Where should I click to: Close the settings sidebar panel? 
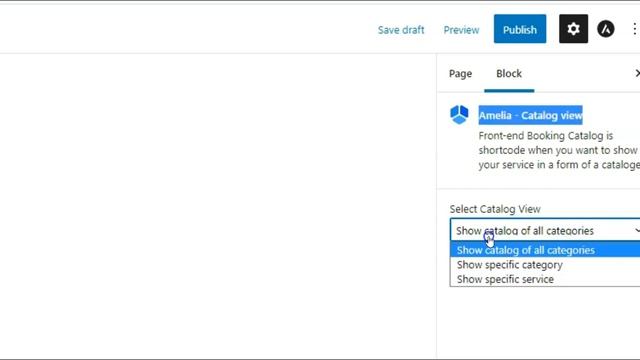637,73
